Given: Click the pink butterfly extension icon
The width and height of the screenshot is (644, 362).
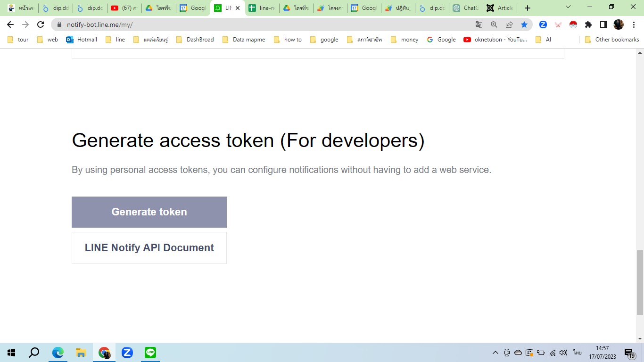Looking at the screenshot, I should click(558, 25).
